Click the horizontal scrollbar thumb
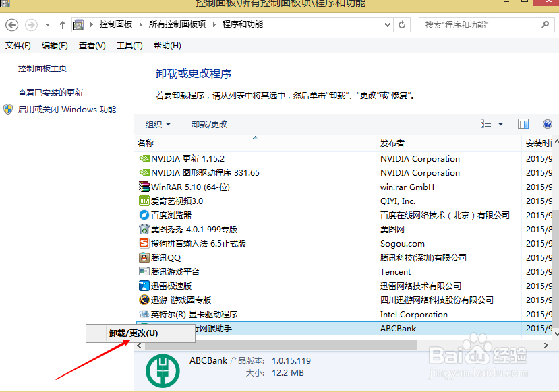This screenshot has width=559, height=392. (x=281, y=345)
